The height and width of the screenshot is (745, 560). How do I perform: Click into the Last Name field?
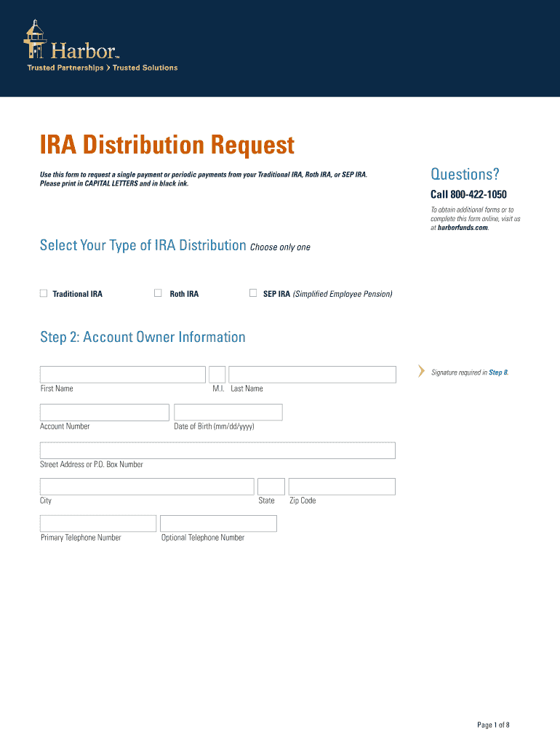pos(312,375)
